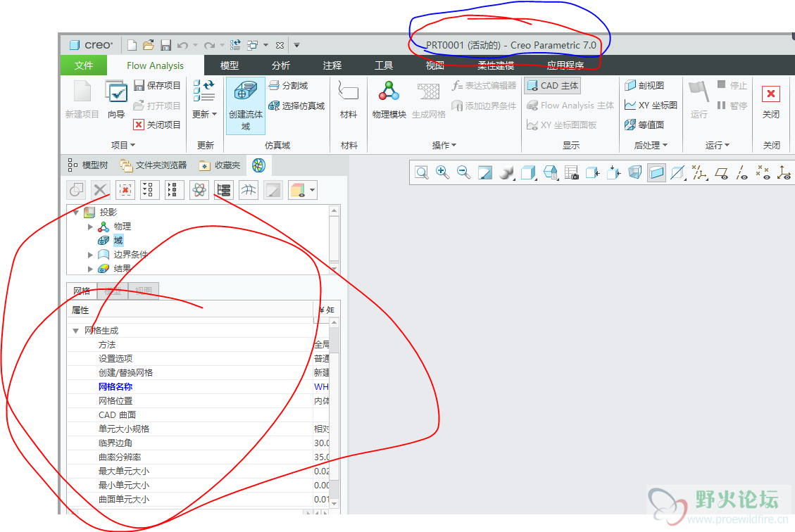Image resolution: width=795 pixels, height=532 pixels.
Task: Open dropdown beside colored layer icon in tree toolbar
Action: click(x=313, y=190)
